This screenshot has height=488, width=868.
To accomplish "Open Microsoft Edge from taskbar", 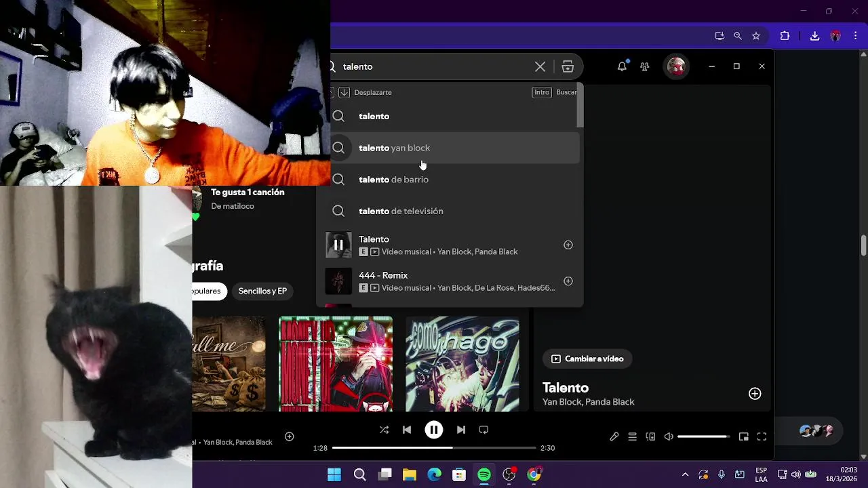I will [x=435, y=474].
